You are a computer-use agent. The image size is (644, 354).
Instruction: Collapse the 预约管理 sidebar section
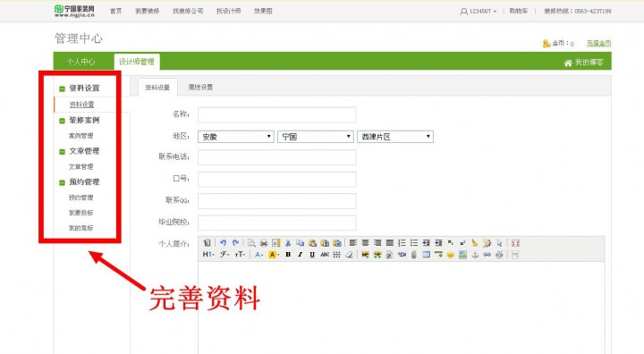tap(62, 182)
